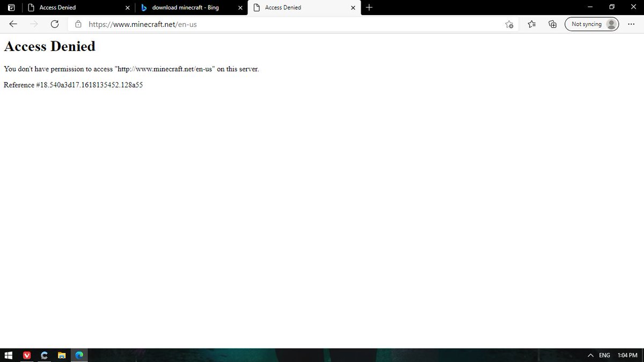The image size is (644, 362).
Task: Open the tab actions menu
Action: click(x=11, y=8)
